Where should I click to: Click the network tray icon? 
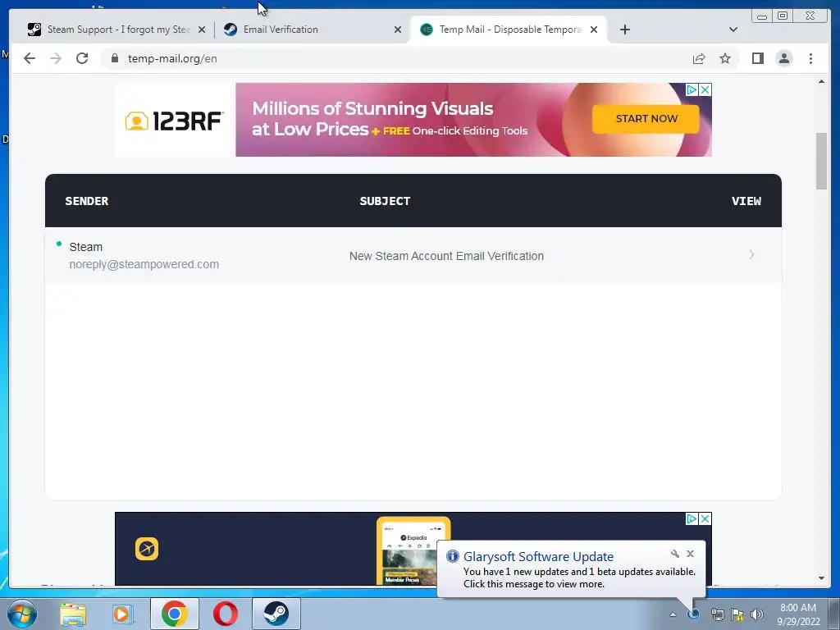[717, 614]
